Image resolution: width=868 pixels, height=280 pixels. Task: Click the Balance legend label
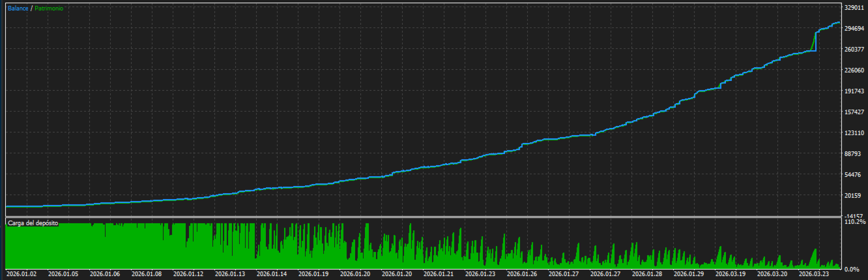tap(18, 8)
